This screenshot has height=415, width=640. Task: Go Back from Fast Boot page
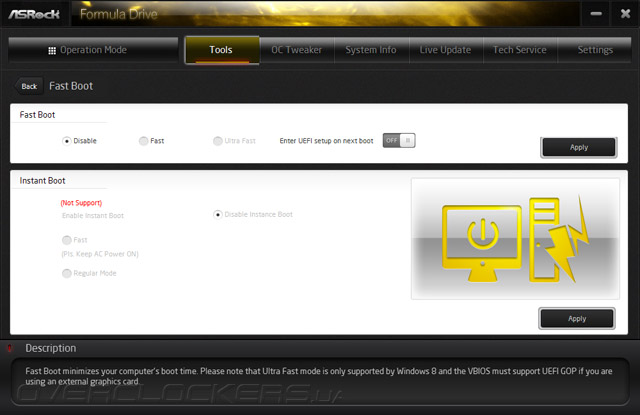(x=29, y=86)
